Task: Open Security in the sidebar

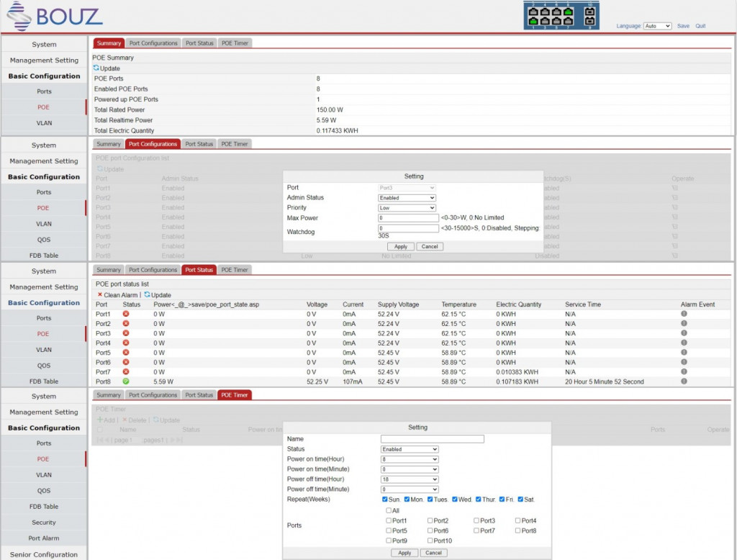Action: point(44,523)
